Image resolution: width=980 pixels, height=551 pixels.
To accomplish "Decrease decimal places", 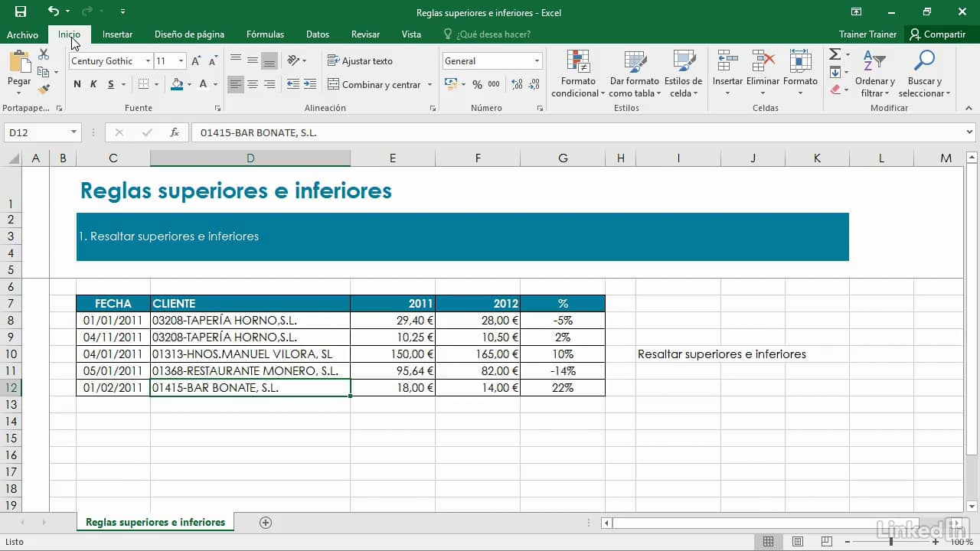I will (x=534, y=84).
